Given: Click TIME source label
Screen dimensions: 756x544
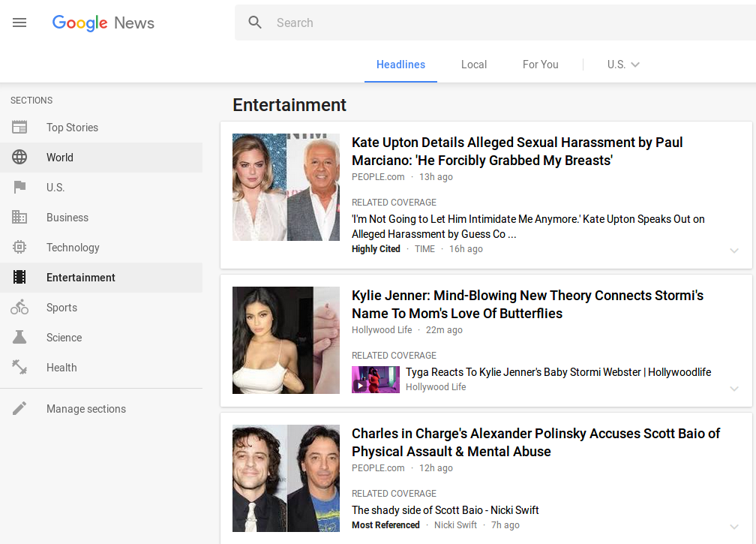Looking at the screenshot, I should (x=424, y=249).
